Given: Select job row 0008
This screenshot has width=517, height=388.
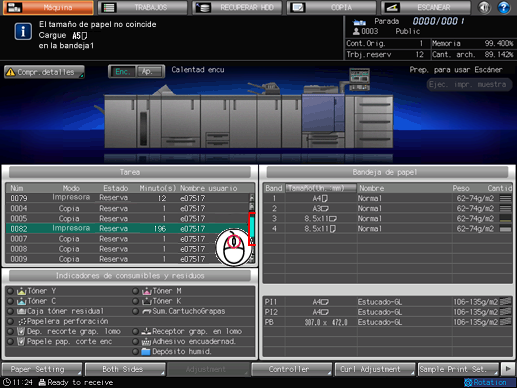Looking at the screenshot, I should point(127,249).
